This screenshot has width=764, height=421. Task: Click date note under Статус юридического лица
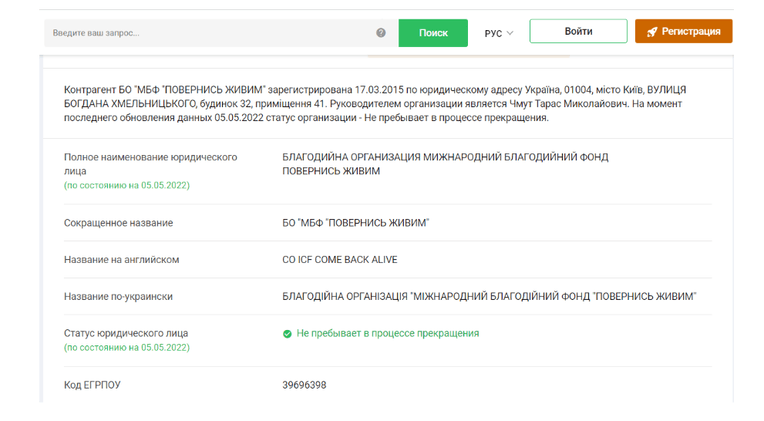click(x=127, y=347)
